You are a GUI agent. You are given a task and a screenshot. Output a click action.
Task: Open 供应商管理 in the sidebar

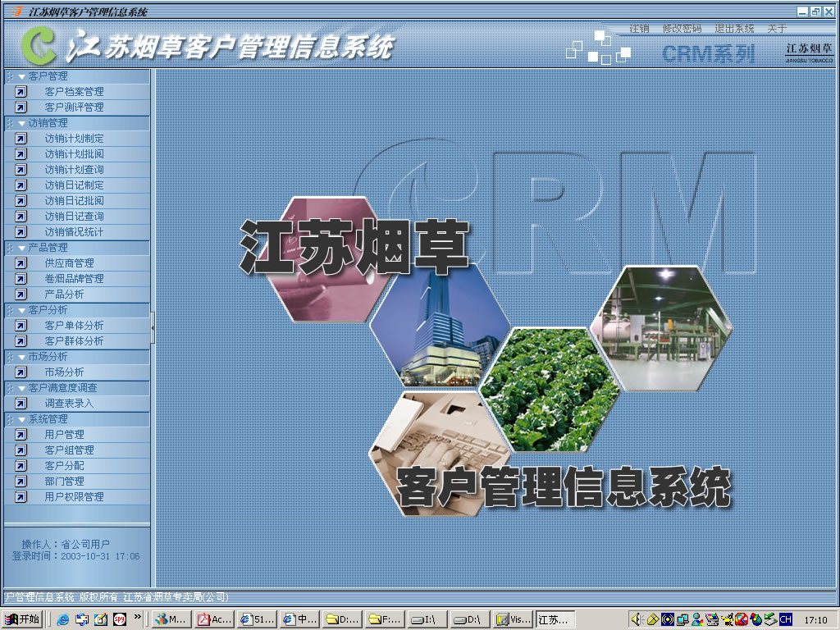click(x=69, y=263)
